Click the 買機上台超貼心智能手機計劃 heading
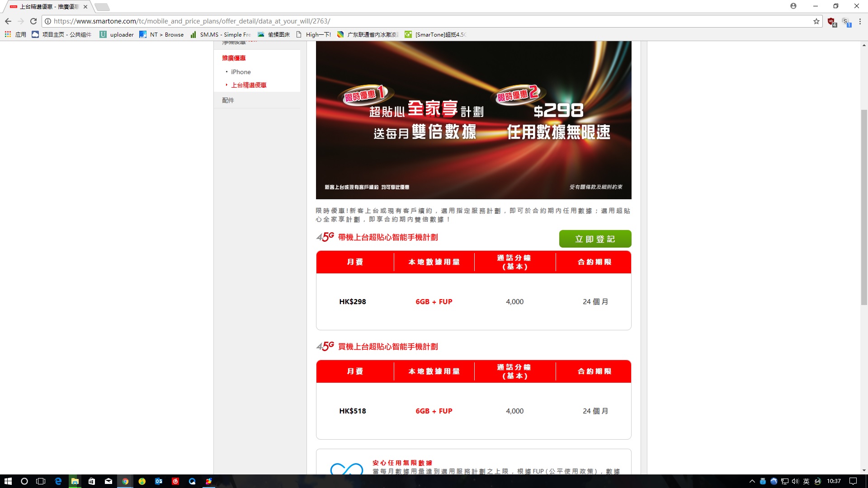This screenshot has height=488, width=868. (388, 347)
